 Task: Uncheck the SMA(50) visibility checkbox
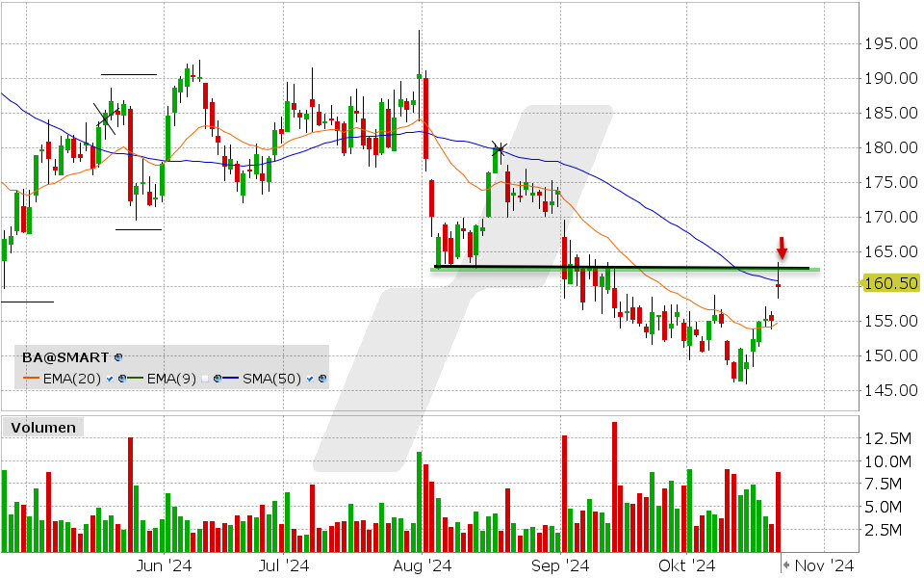tap(309, 379)
